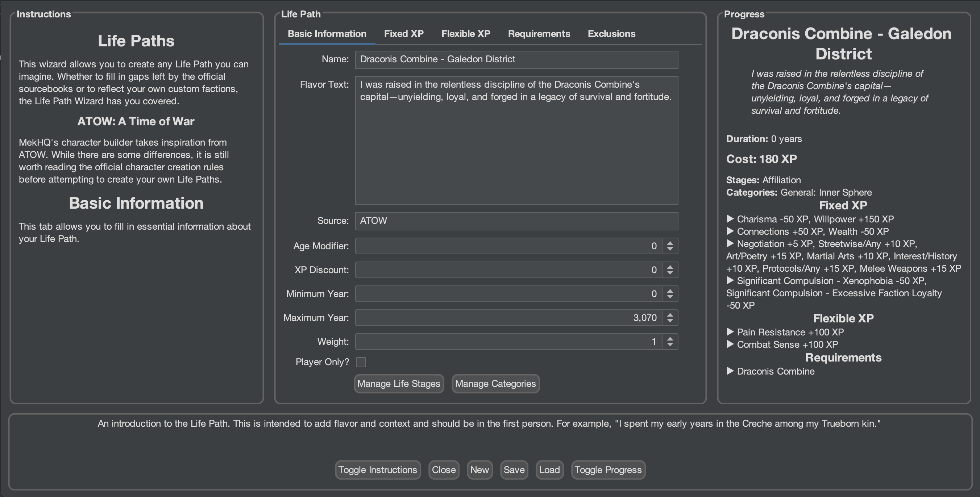Click 'Categories: General: Inner Sphere' text

tap(799, 192)
